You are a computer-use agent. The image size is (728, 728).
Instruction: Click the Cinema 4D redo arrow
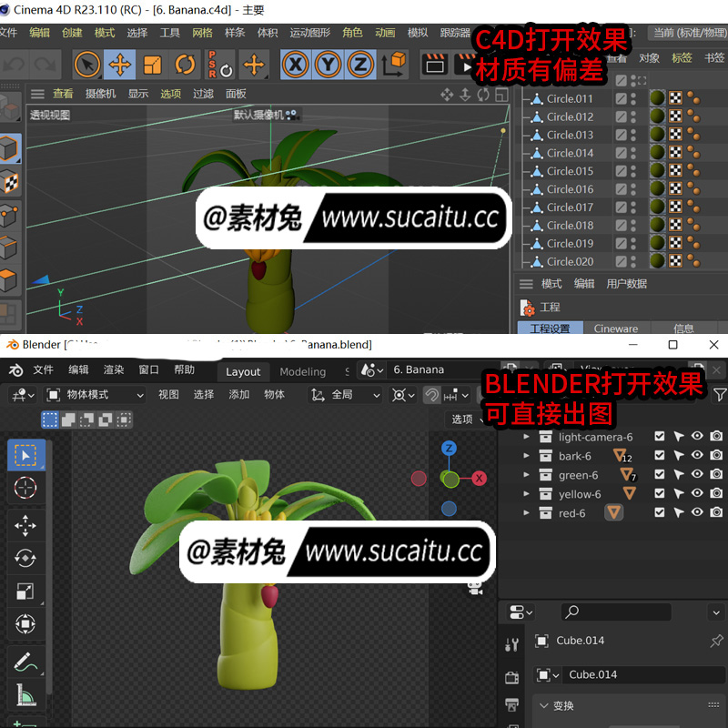45,65
